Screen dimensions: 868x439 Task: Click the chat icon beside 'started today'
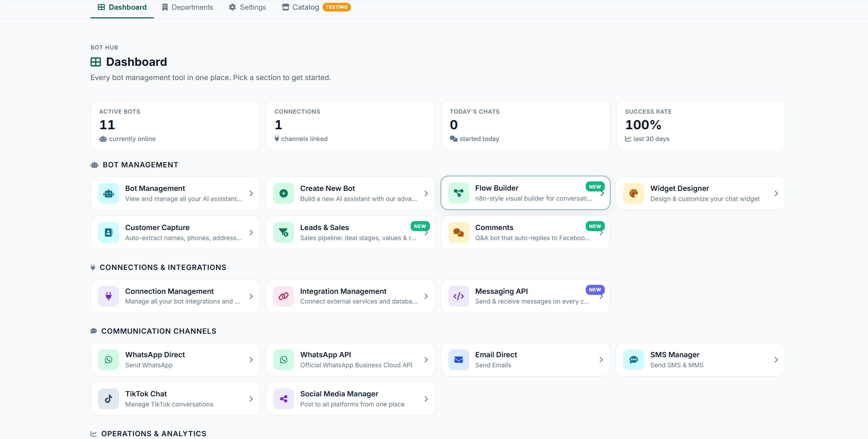454,139
